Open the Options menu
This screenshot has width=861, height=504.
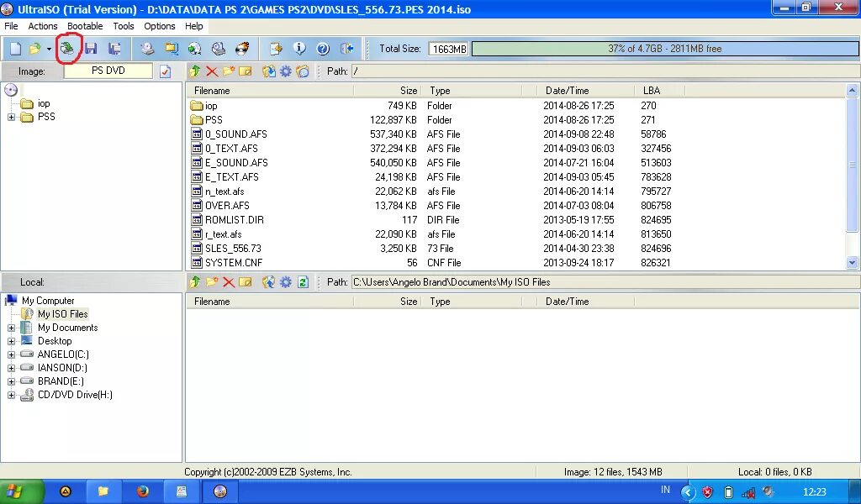(160, 26)
